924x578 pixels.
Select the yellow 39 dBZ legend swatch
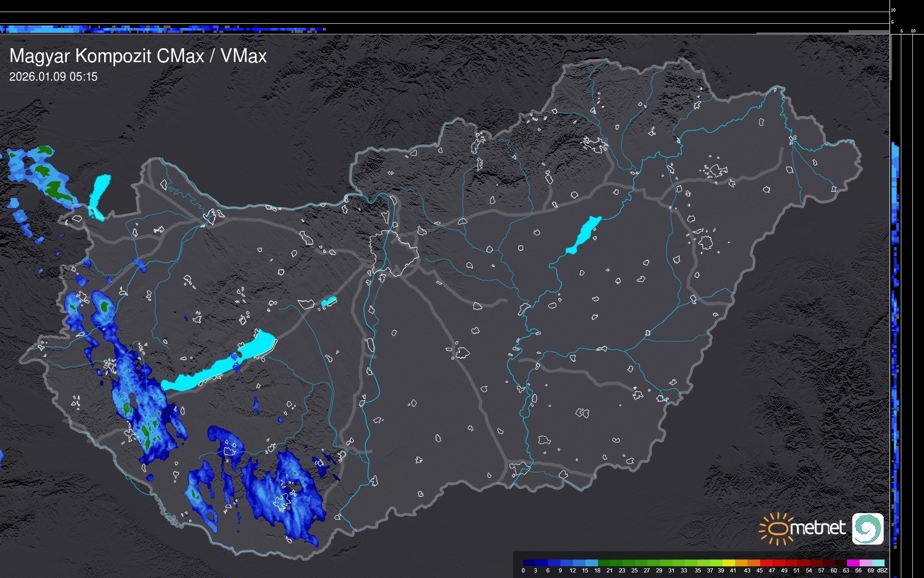729,563
